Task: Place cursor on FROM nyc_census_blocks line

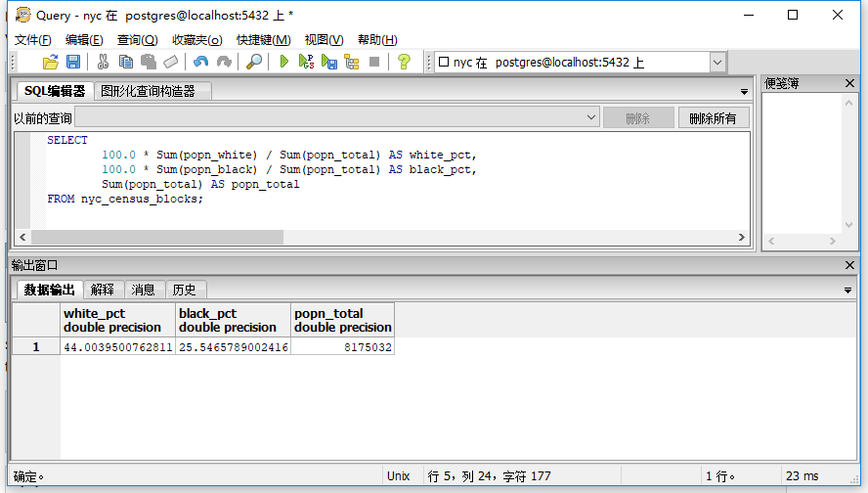Action: click(x=125, y=199)
